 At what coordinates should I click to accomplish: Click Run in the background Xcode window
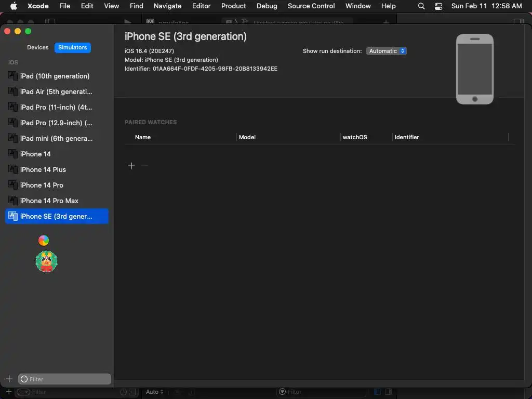coord(128,22)
